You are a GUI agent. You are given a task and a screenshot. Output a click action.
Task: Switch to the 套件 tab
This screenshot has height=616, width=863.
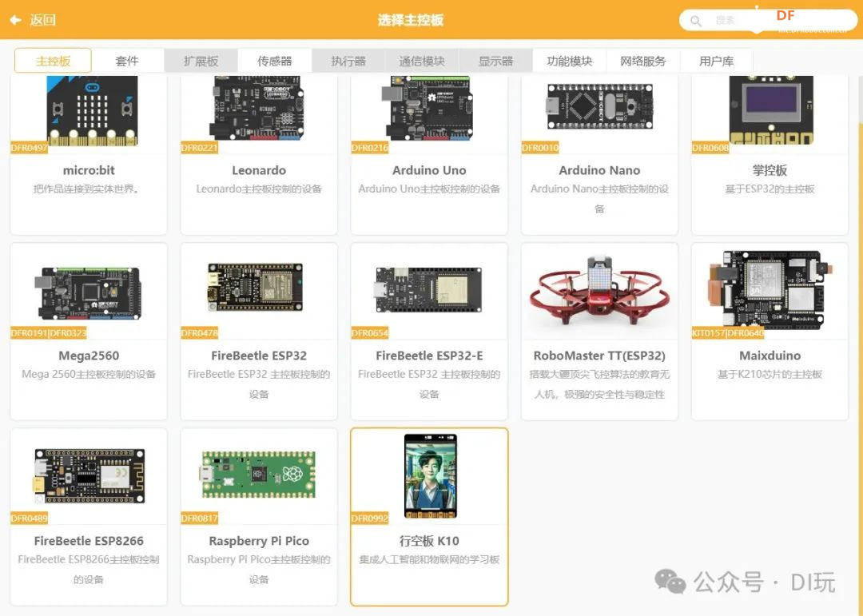click(x=127, y=61)
